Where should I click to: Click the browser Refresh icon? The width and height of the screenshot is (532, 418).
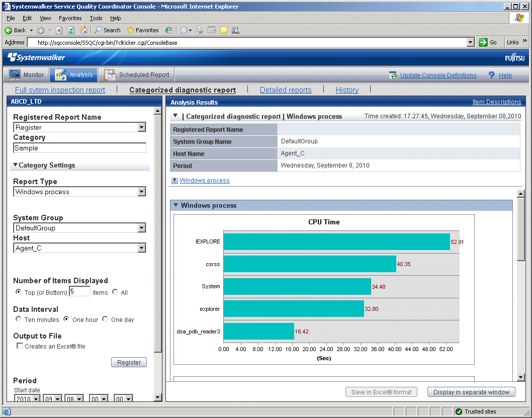(x=71, y=30)
